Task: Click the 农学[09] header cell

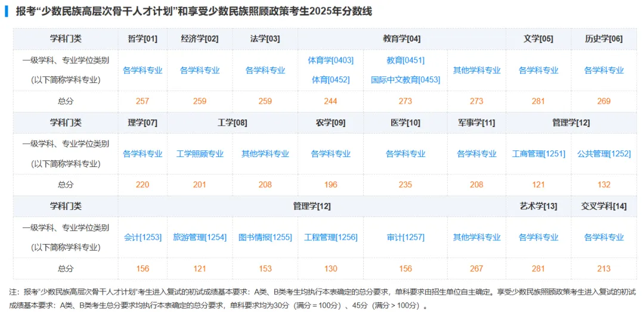Action: [330, 122]
